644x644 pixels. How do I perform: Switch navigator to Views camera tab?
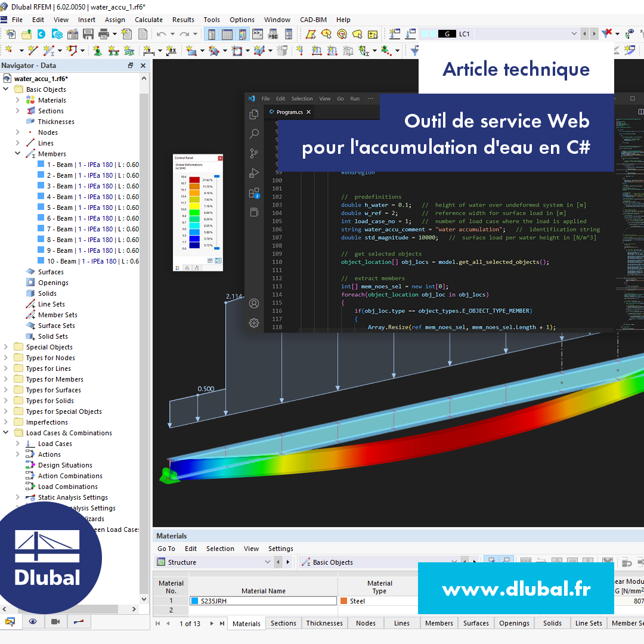pos(55,621)
